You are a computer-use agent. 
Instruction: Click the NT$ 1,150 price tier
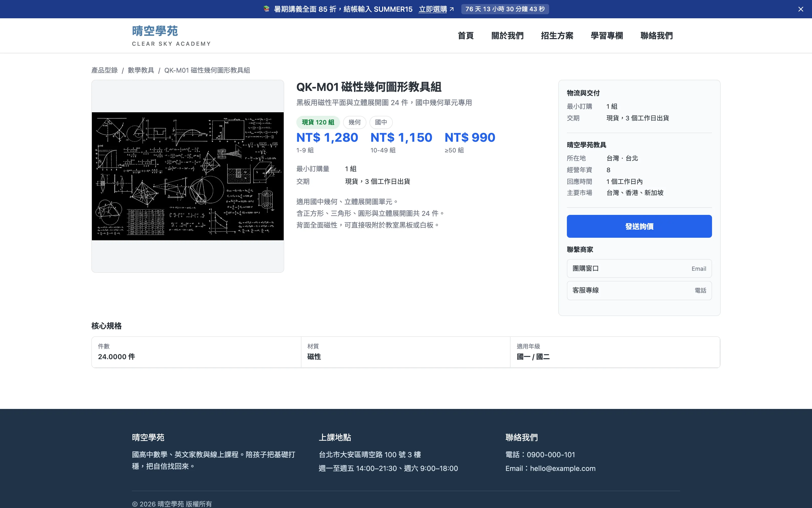pos(401,137)
